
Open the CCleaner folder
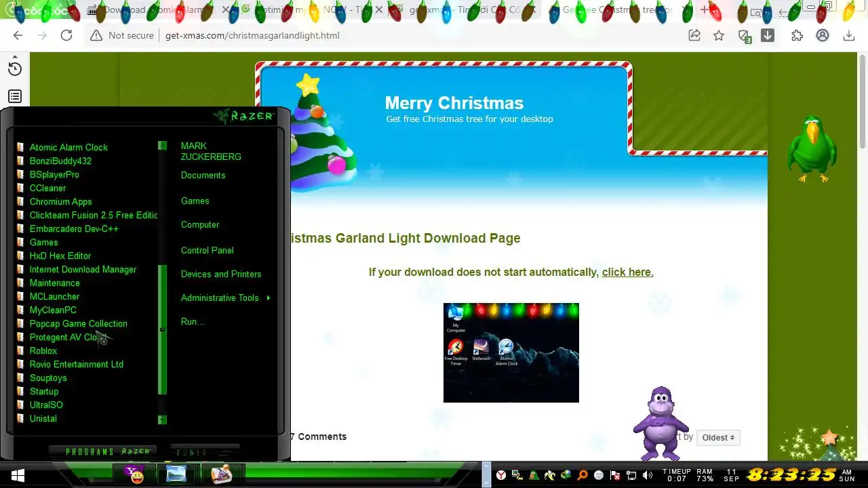coord(47,188)
